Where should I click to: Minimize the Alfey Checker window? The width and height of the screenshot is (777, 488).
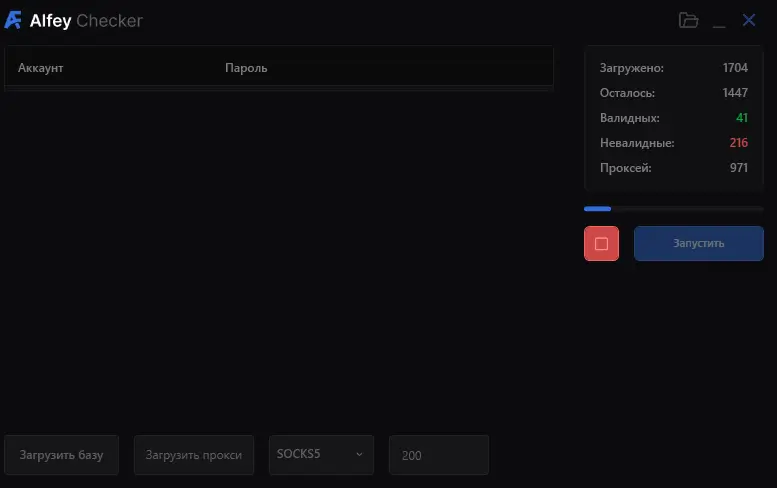pos(719,21)
